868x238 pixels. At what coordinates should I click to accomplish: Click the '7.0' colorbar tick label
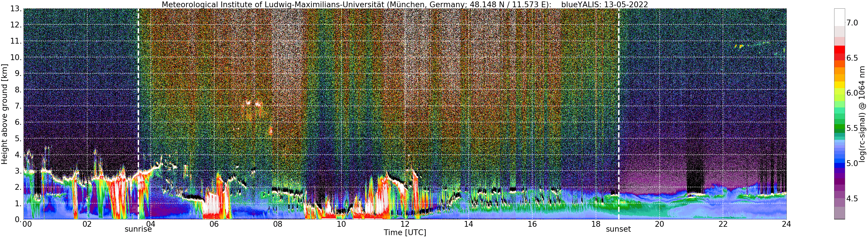click(852, 23)
